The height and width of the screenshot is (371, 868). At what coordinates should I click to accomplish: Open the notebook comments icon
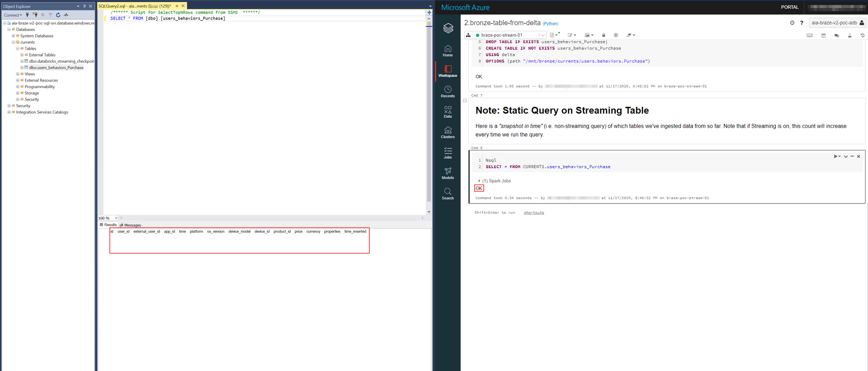pyautogui.click(x=836, y=35)
